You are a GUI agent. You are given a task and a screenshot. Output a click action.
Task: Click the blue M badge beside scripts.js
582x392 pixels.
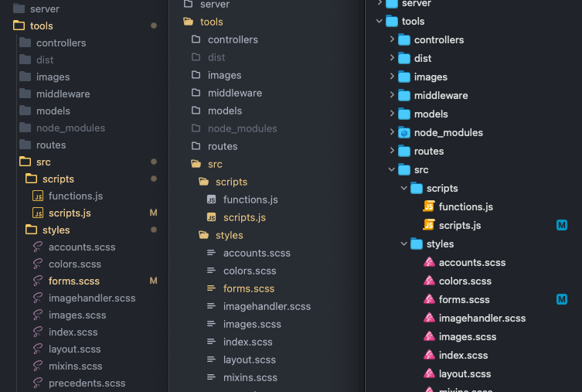[562, 225]
